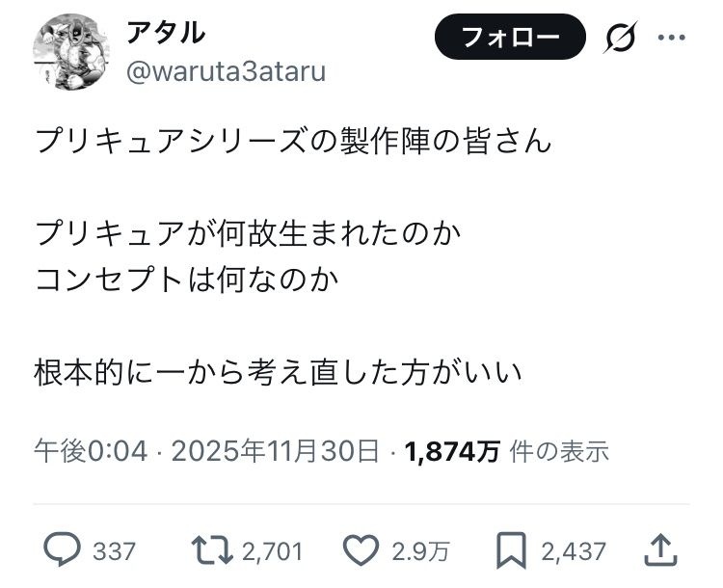The image size is (723, 588).
Task: Open the @waruta3ataru handle link
Action: click(226, 71)
